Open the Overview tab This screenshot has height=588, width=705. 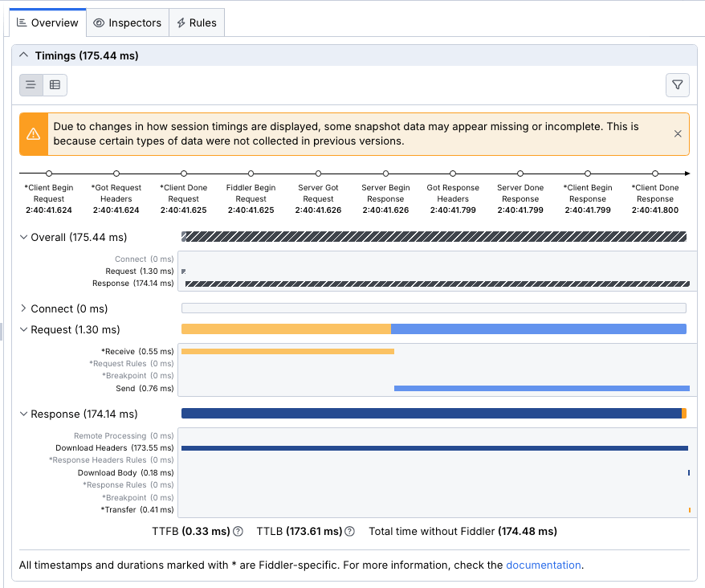(48, 23)
